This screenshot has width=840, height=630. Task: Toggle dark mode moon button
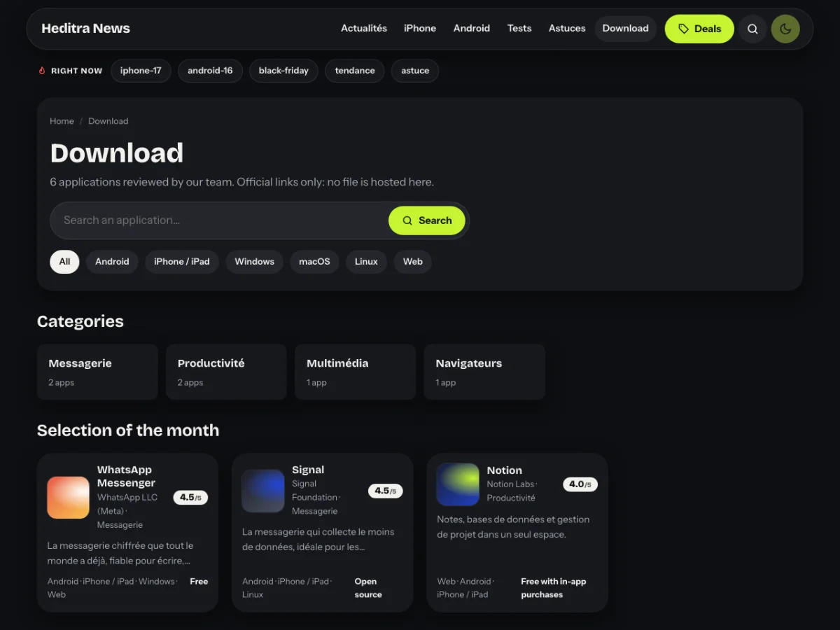(x=785, y=29)
